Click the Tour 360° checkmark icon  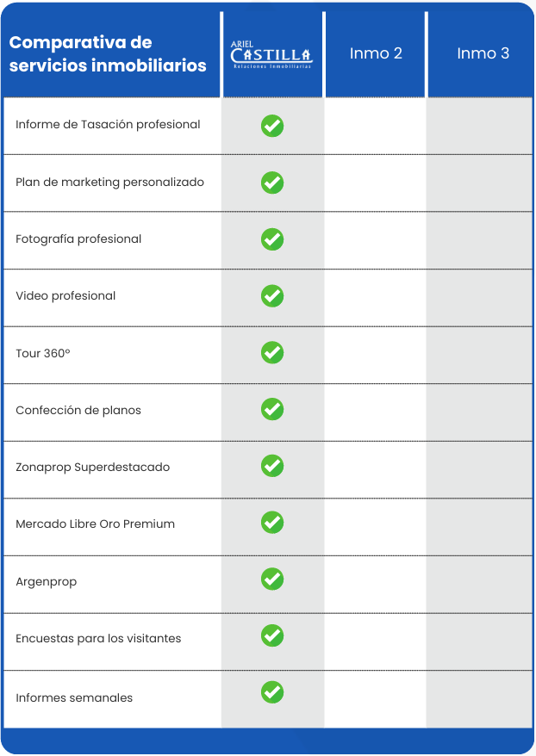[272, 353]
